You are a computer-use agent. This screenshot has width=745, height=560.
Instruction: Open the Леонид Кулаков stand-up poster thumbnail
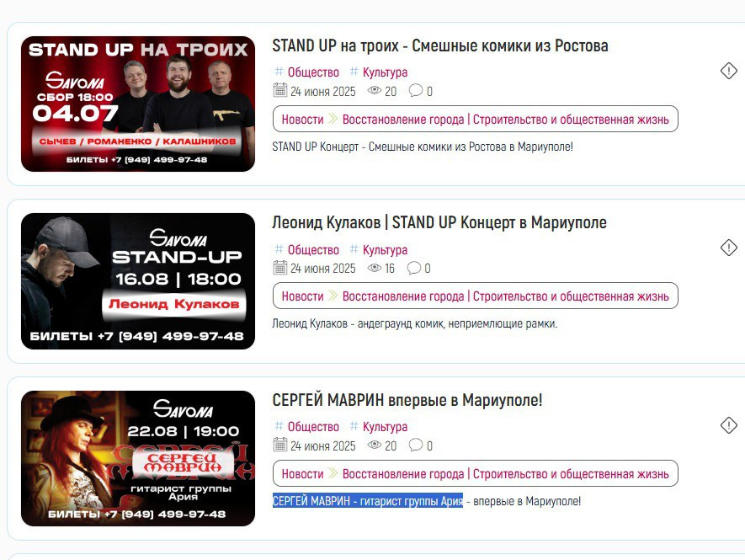coord(138,281)
